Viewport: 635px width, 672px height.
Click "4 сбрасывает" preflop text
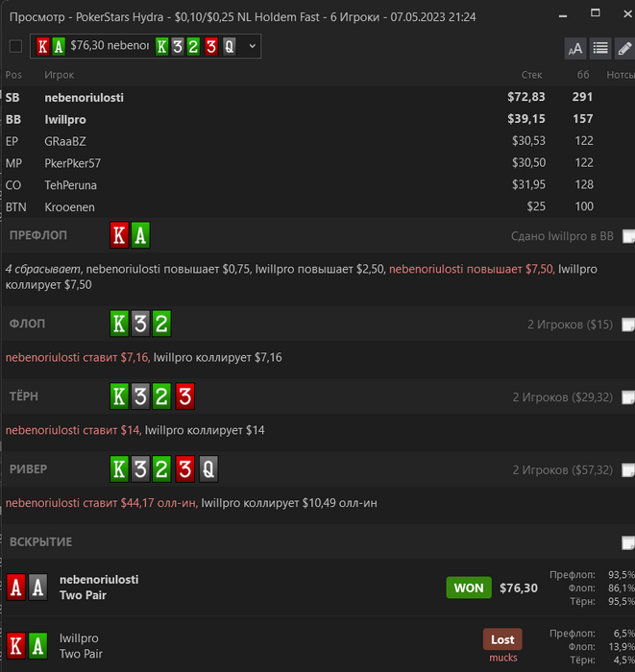click(x=43, y=269)
